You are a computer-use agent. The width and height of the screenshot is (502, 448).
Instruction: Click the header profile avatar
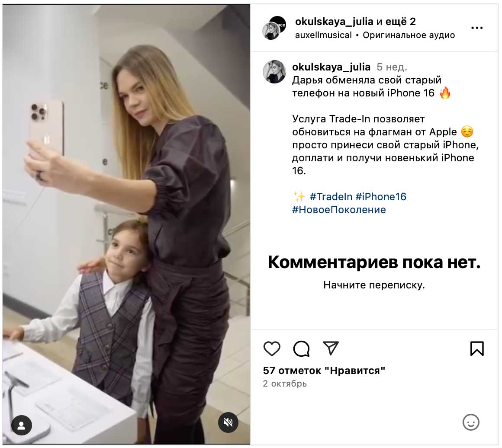(x=274, y=28)
